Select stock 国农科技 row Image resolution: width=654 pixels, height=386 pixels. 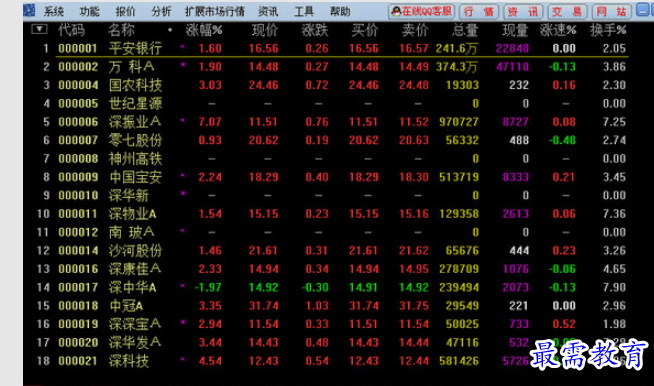click(x=332, y=85)
